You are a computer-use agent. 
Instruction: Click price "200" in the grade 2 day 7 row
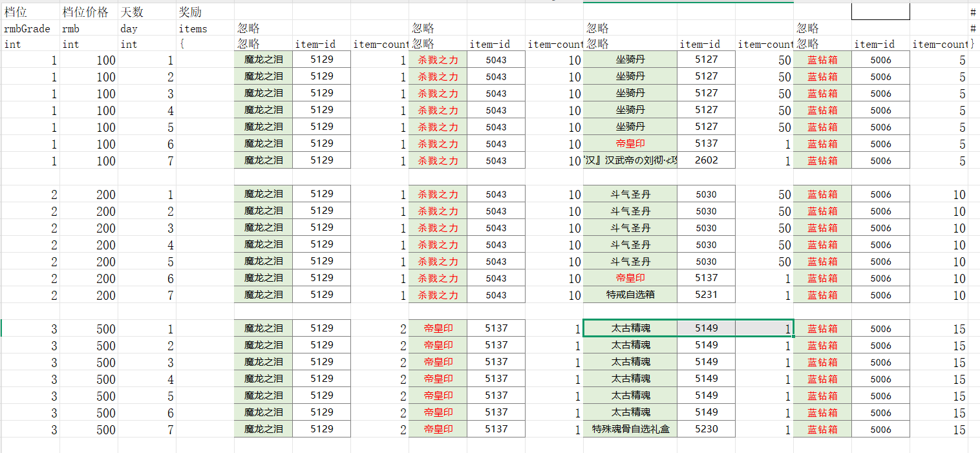[89, 295]
